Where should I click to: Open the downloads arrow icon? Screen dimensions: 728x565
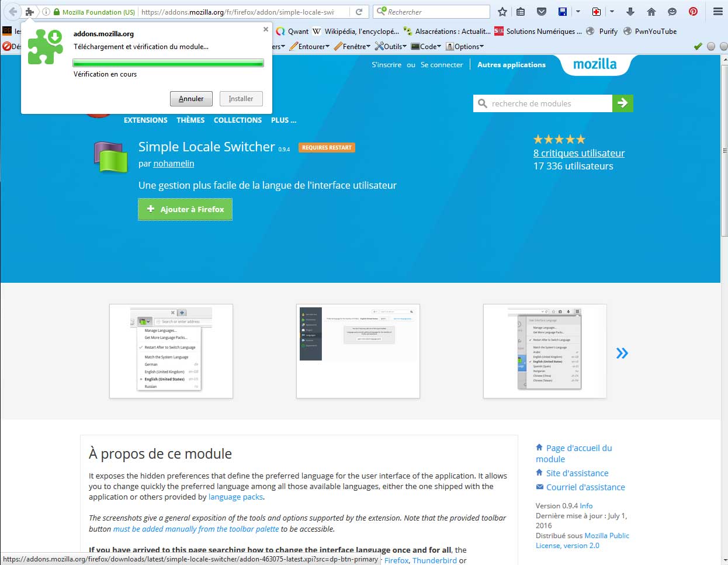point(630,12)
